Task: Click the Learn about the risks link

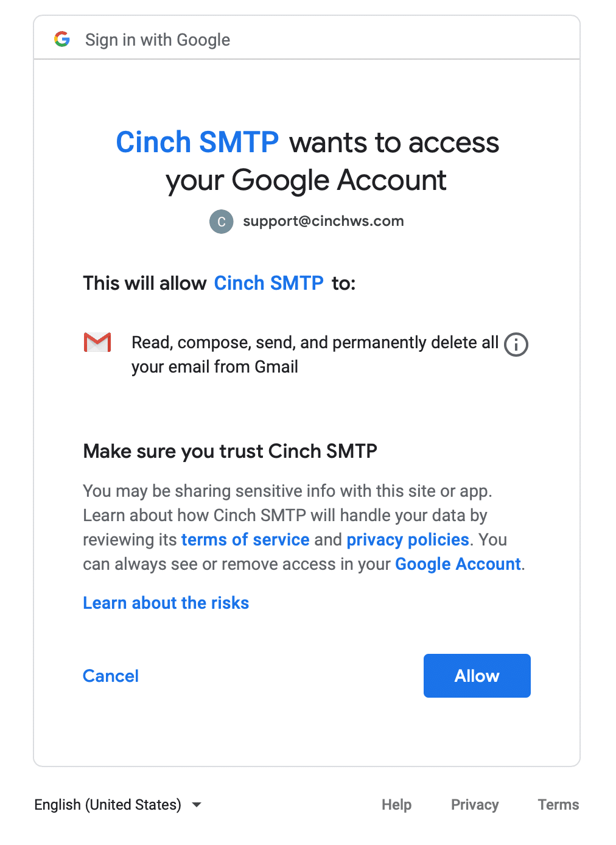Action: click(x=166, y=603)
